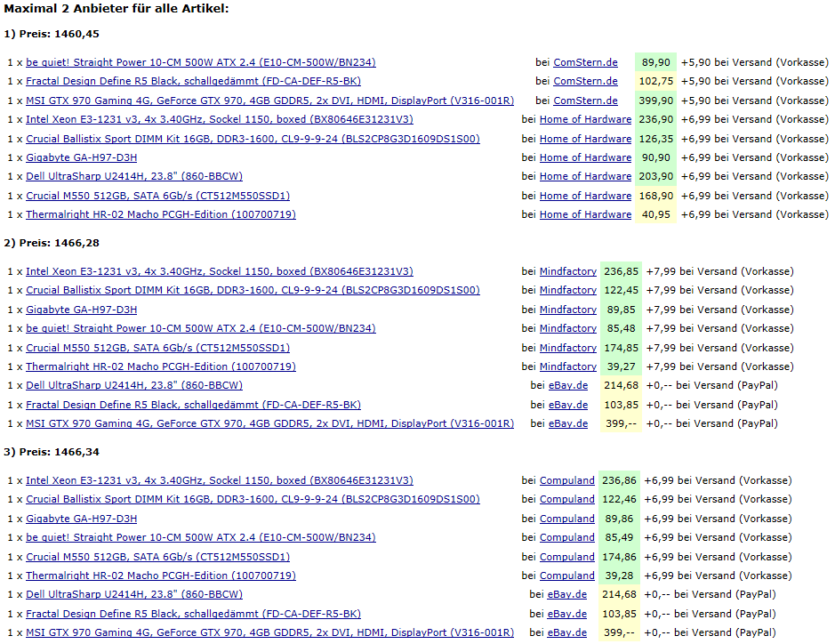This screenshot has width=835, height=644.
Task: Visit Mindfactory in the 85,48 row
Action: point(568,328)
